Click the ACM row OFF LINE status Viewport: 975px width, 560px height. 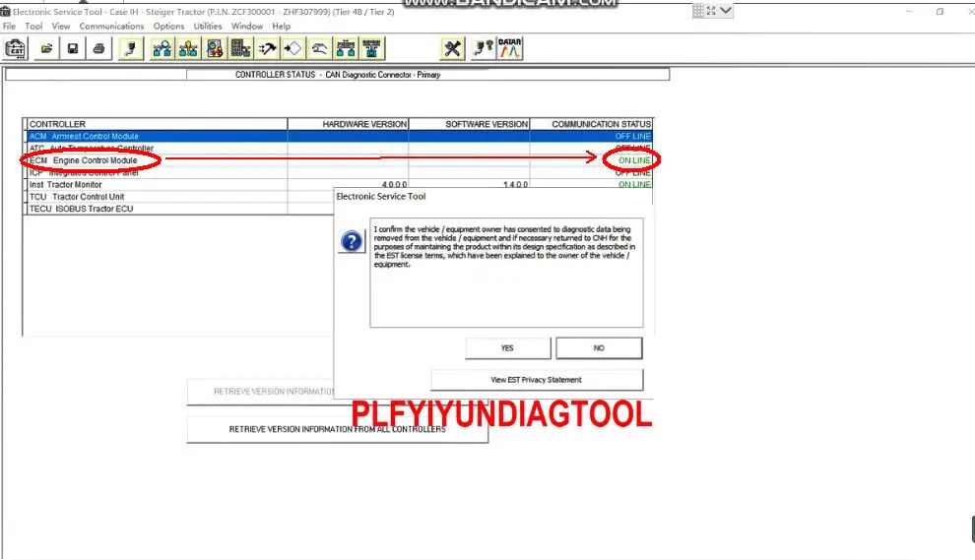click(x=633, y=136)
